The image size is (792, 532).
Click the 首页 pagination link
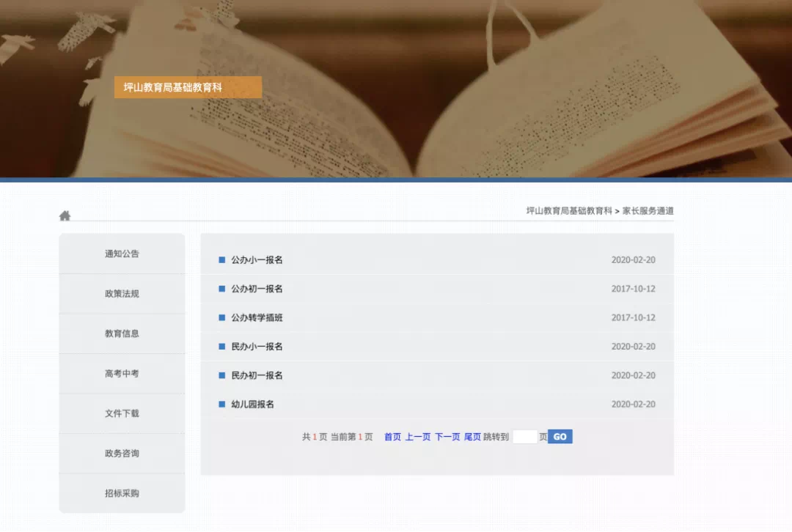point(392,437)
